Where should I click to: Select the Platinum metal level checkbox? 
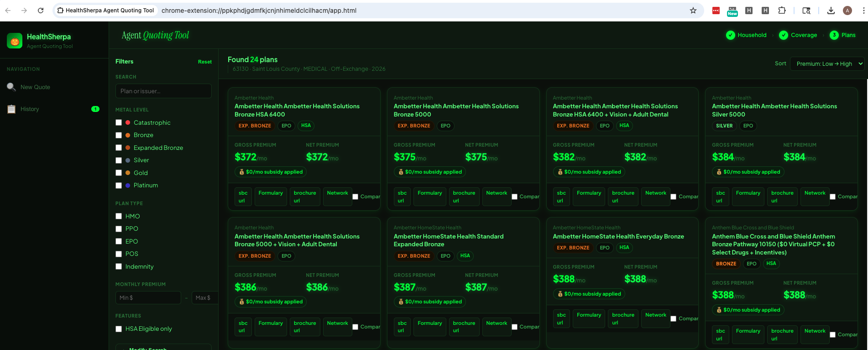click(119, 186)
